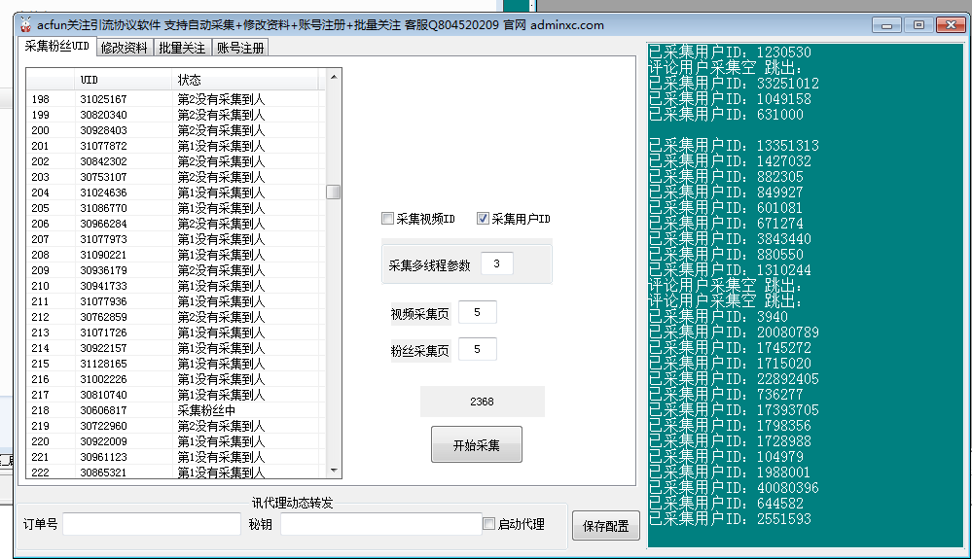Viewport: 972px width, 560px height.
Task: Click the UID column header
Action: 90,80
